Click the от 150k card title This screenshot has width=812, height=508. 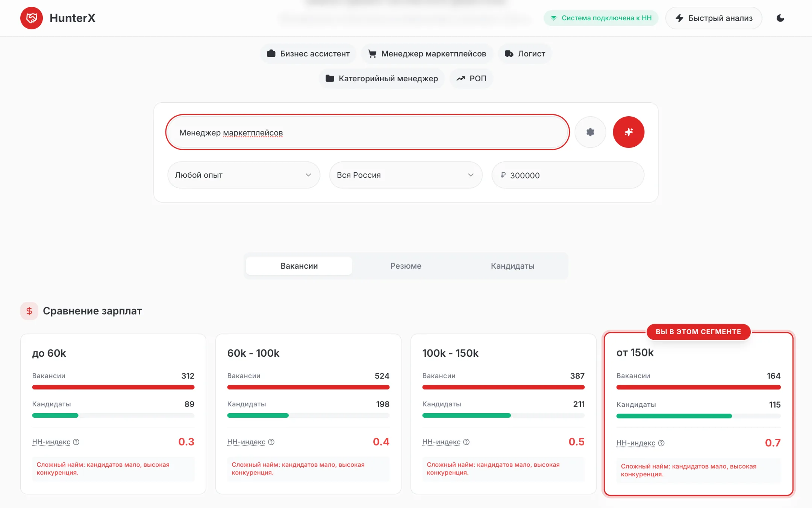coord(635,353)
